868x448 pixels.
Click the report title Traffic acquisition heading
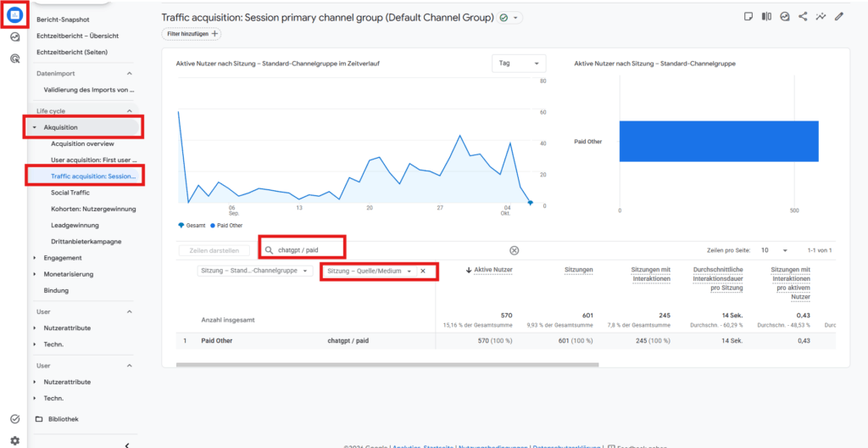pyautogui.click(x=328, y=18)
